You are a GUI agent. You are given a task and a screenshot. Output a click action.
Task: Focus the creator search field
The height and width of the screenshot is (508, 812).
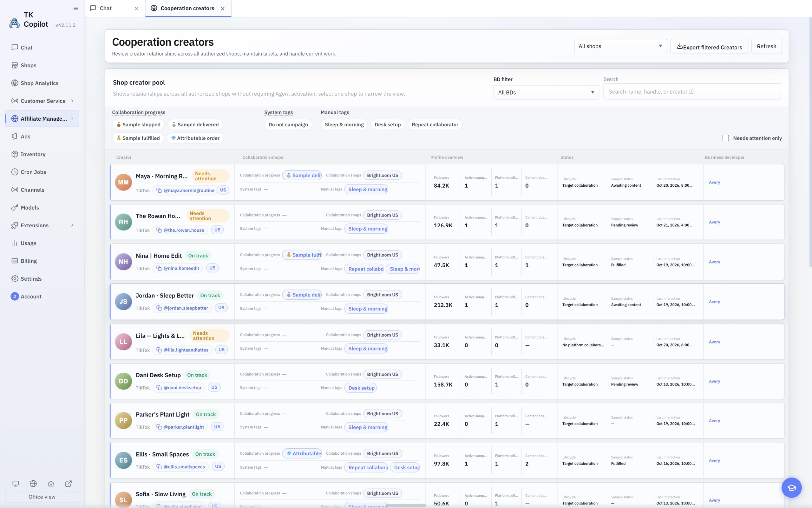tap(692, 92)
